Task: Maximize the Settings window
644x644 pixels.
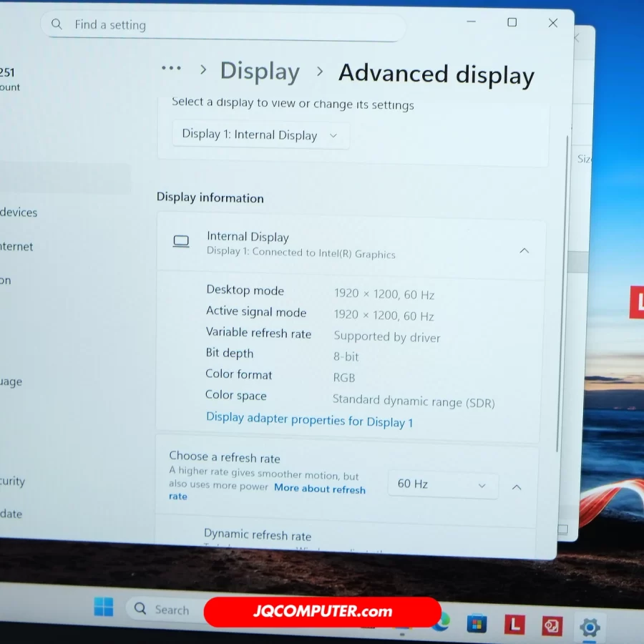Action: click(512, 23)
